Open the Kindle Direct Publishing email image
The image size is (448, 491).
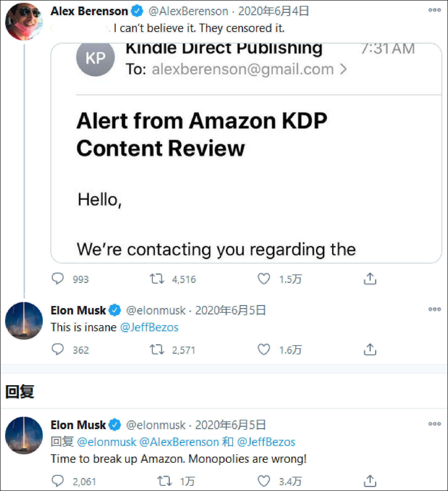pos(246,153)
